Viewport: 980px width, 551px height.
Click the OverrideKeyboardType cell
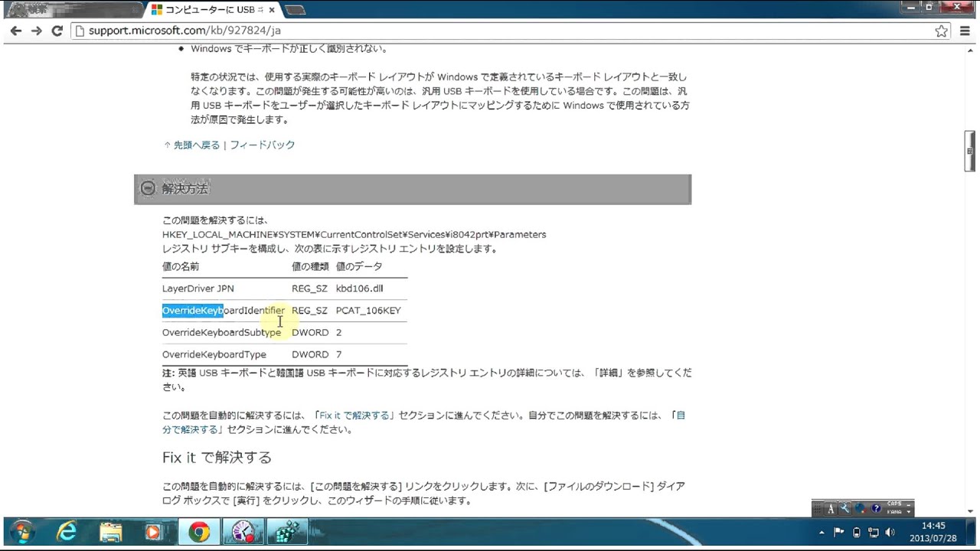tap(214, 355)
